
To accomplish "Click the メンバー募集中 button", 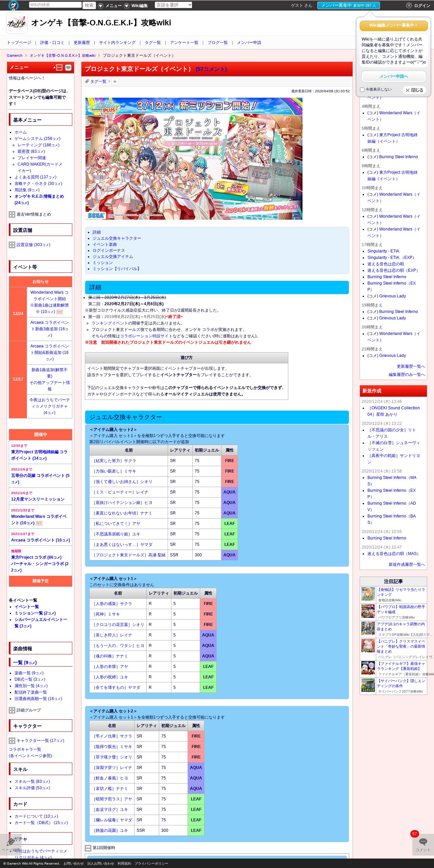I will click(x=348, y=5).
